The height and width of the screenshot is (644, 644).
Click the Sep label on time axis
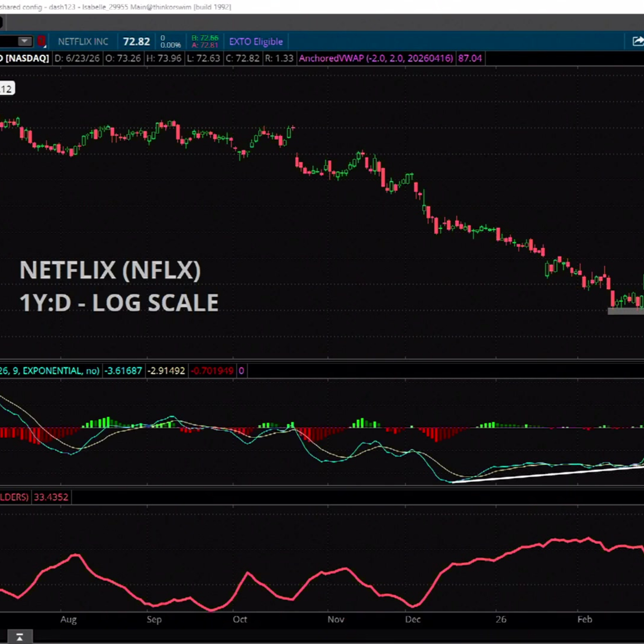(154, 619)
